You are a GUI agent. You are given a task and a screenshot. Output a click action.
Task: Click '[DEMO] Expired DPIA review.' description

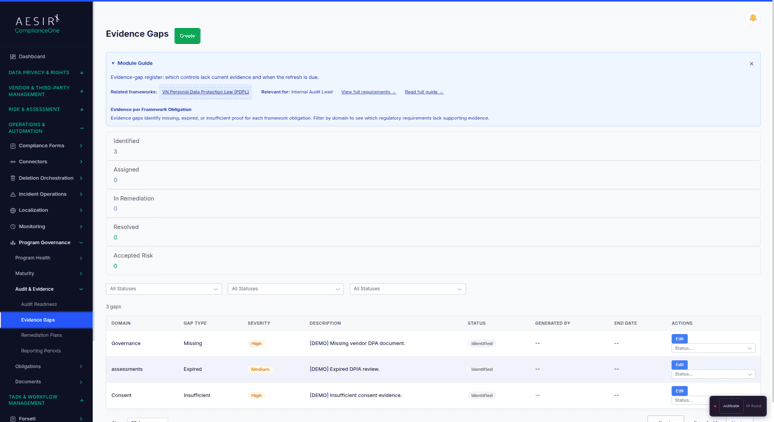(345, 369)
